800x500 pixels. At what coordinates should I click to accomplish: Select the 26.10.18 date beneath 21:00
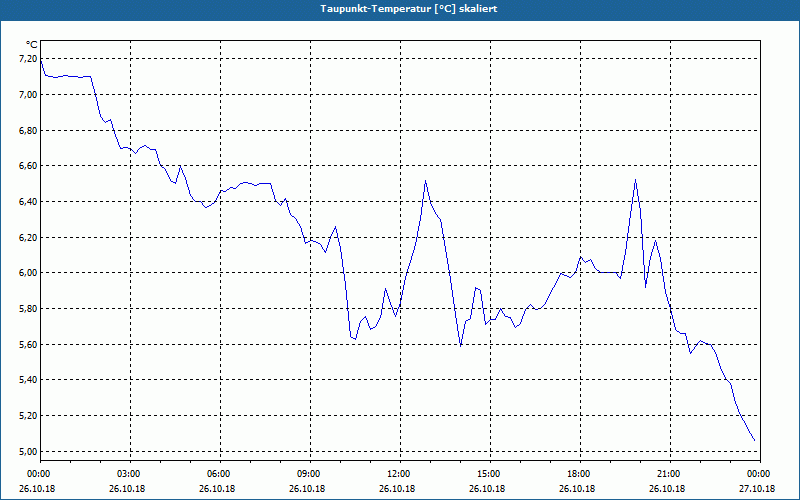667,489
